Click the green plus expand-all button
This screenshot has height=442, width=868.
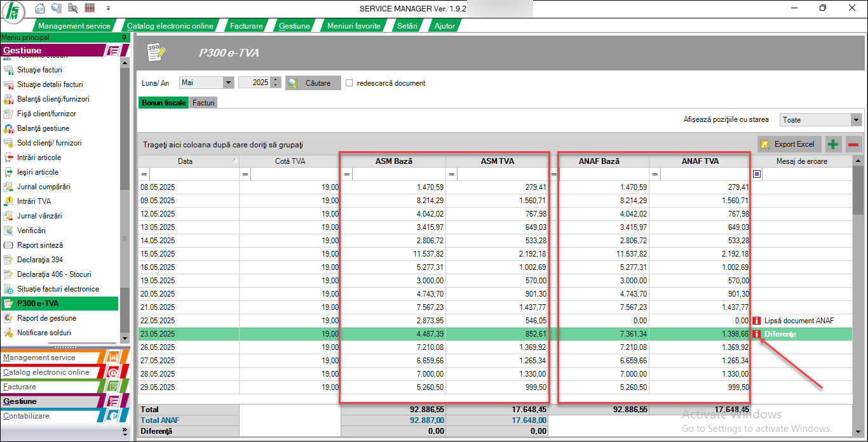click(x=832, y=144)
